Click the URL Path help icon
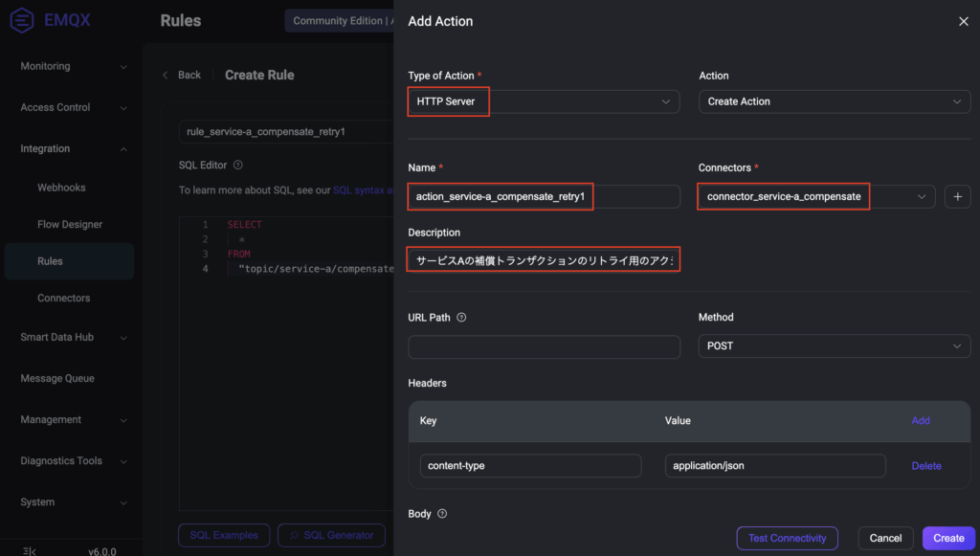The image size is (980, 556). (461, 318)
